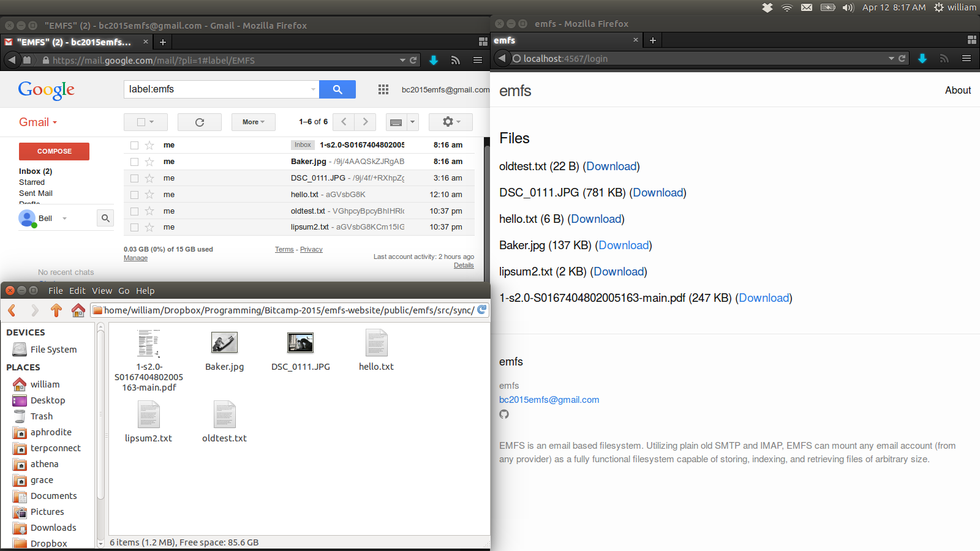980x551 pixels.
Task: Go up to parent folder arrow
Action: 56,310
